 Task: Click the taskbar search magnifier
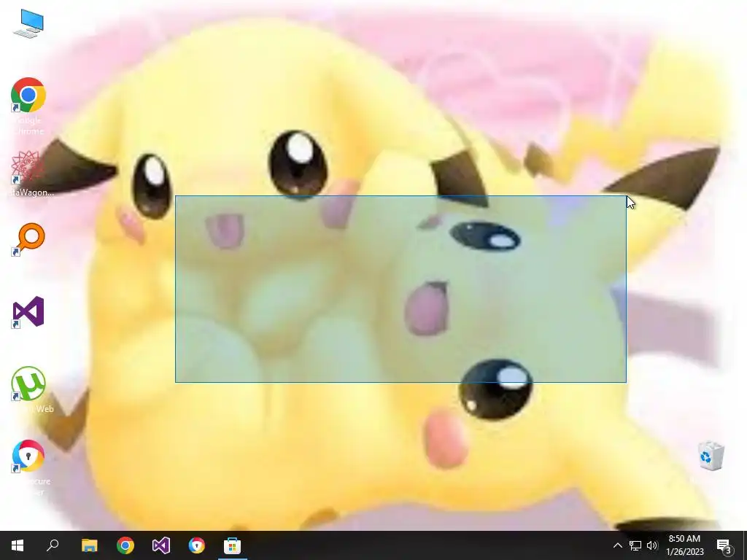[53, 545]
